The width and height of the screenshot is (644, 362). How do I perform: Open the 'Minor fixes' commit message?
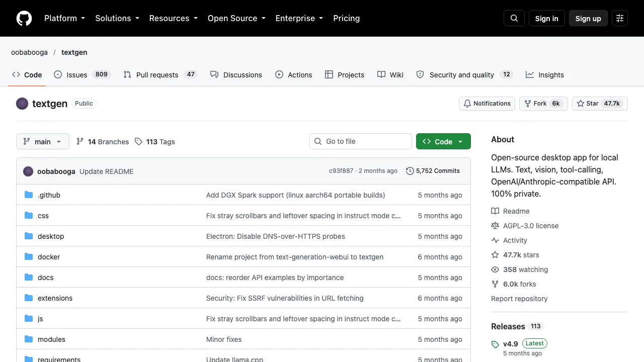(224, 339)
